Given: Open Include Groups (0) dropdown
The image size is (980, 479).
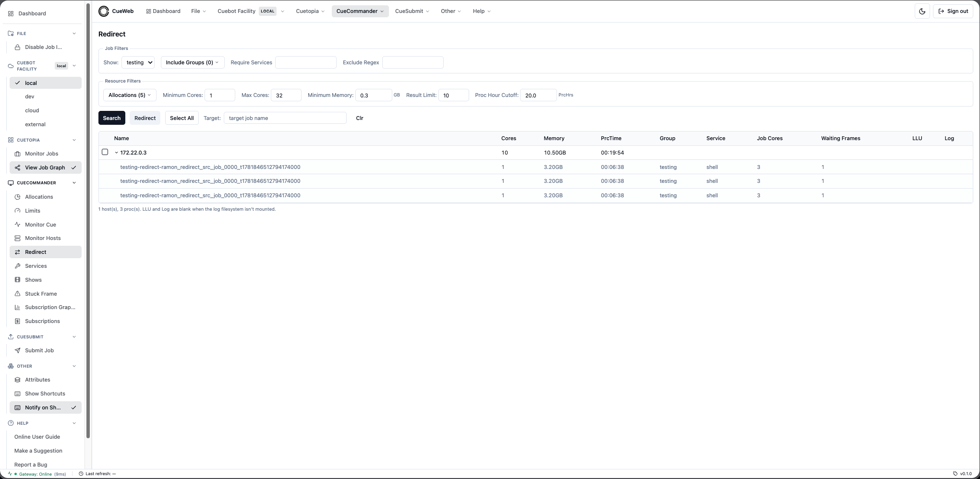Looking at the screenshot, I should point(193,62).
